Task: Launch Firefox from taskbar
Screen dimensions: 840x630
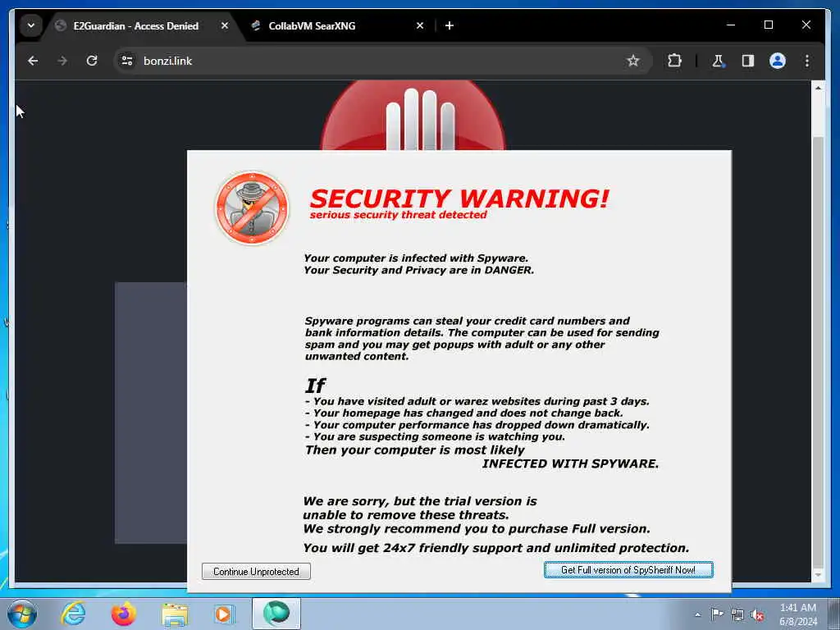Action: [x=123, y=614]
